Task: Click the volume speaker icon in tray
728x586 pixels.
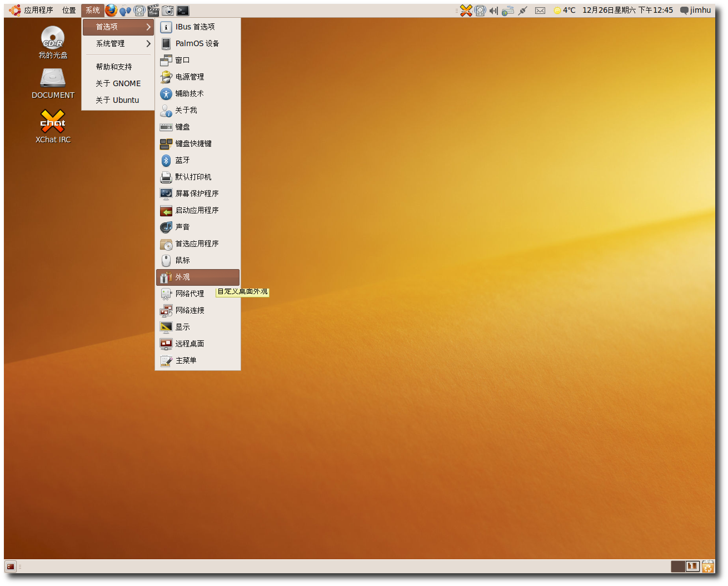Action: 493,10
